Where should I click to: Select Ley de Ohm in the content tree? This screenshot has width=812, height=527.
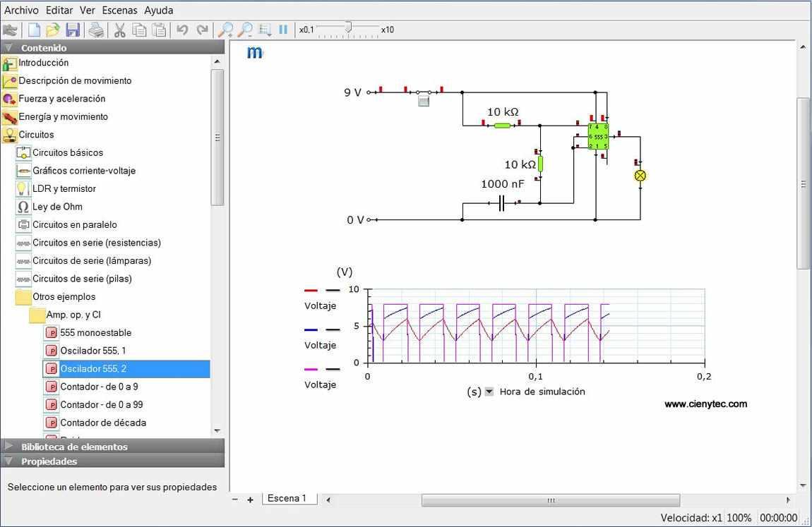[x=57, y=207]
